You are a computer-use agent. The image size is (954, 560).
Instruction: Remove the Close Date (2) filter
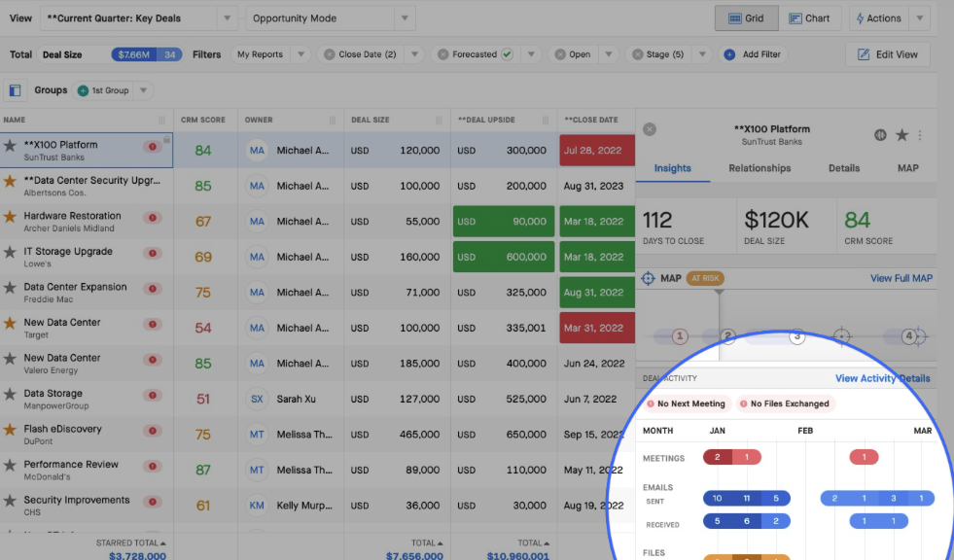click(x=329, y=54)
